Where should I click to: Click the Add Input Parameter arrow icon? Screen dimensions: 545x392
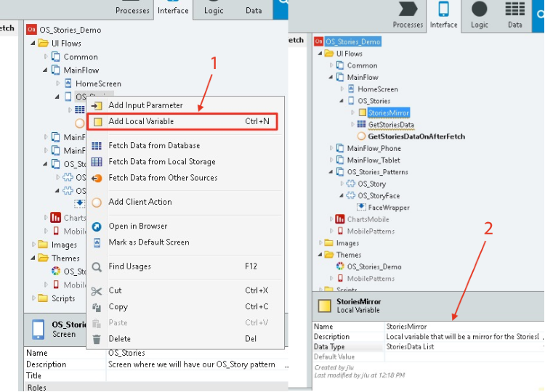click(97, 106)
